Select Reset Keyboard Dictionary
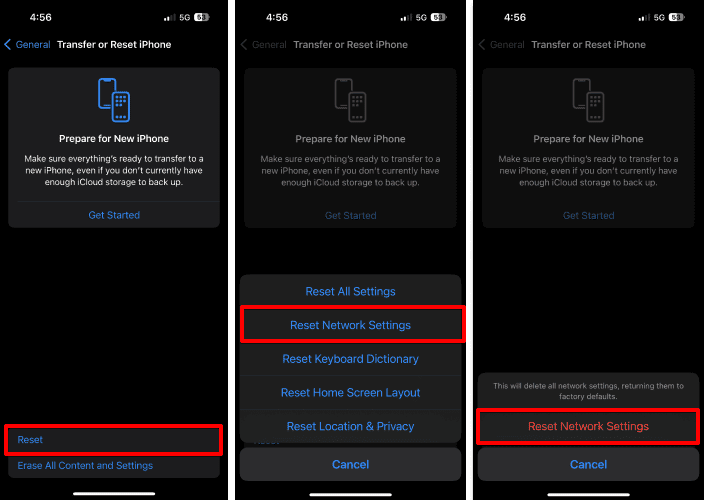Image resolution: width=705 pixels, height=500 pixels. pyautogui.click(x=350, y=359)
